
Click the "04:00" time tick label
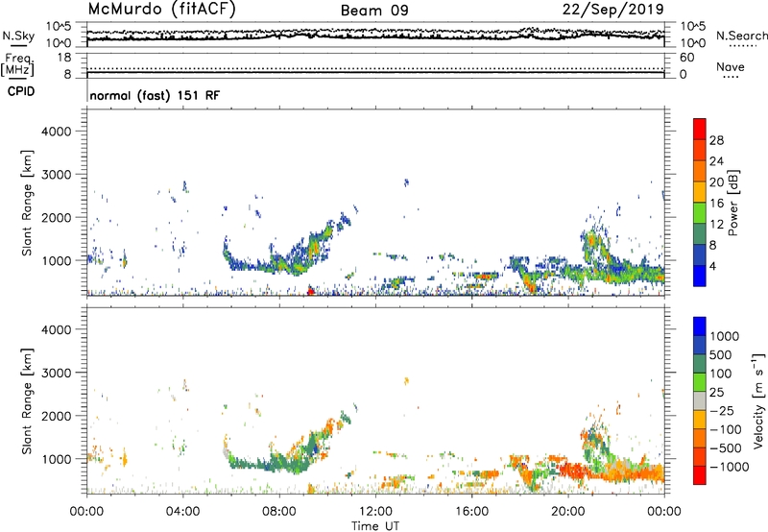point(182,511)
